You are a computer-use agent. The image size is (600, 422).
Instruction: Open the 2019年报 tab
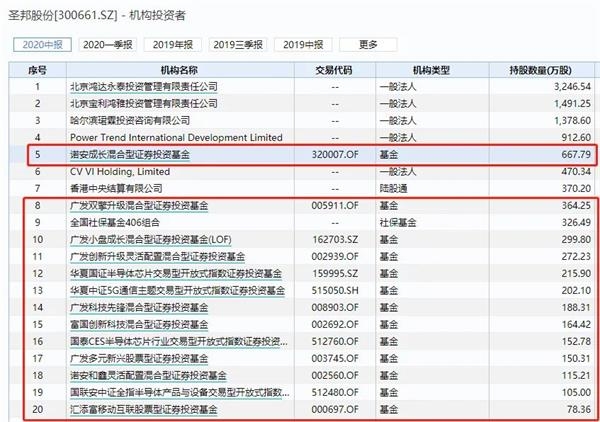(x=173, y=45)
